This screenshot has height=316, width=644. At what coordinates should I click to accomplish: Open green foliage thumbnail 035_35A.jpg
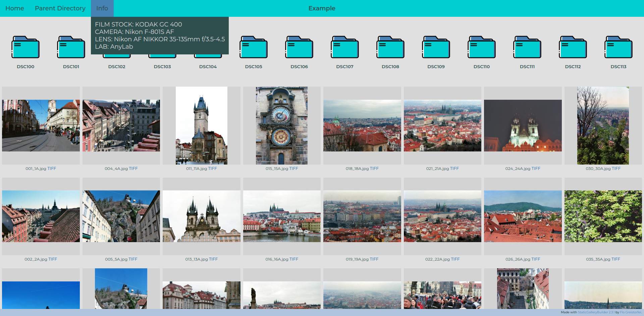pyautogui.click(x=603, y=216)
